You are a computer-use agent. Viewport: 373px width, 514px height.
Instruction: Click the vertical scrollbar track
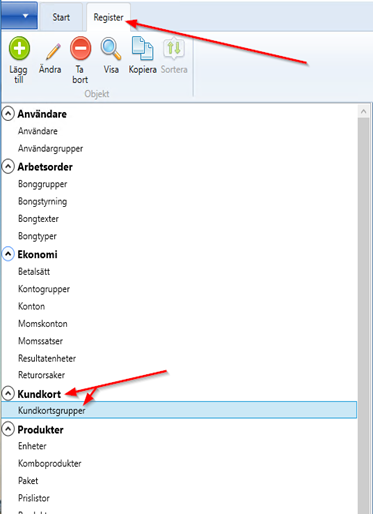pos(364,315)
